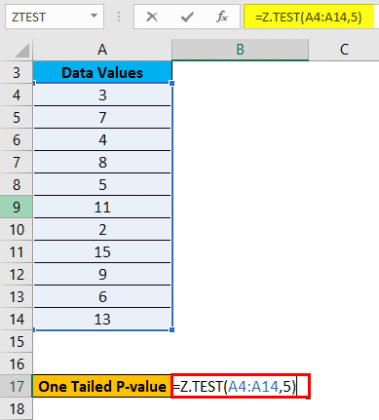Click the formula bar with =Z.TEST(A4:A14,5)
The height and width of the screenshot is (420, 379).
click(309, 16)
